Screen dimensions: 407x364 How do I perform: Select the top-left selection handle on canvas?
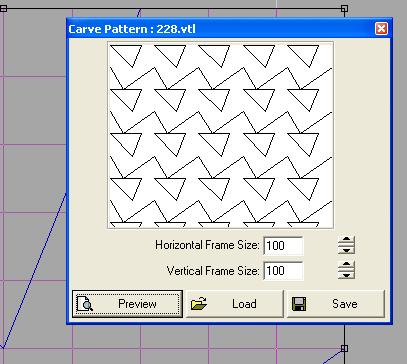3,8
